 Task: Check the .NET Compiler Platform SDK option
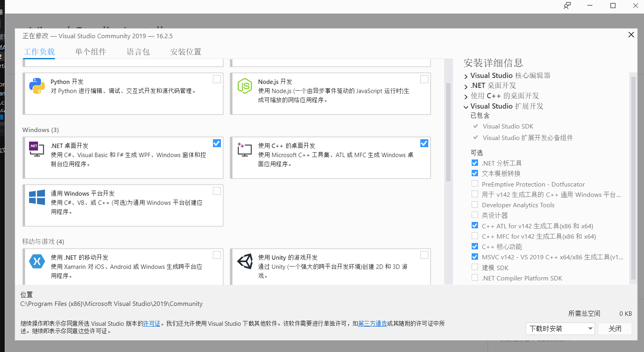coord(475,278)
